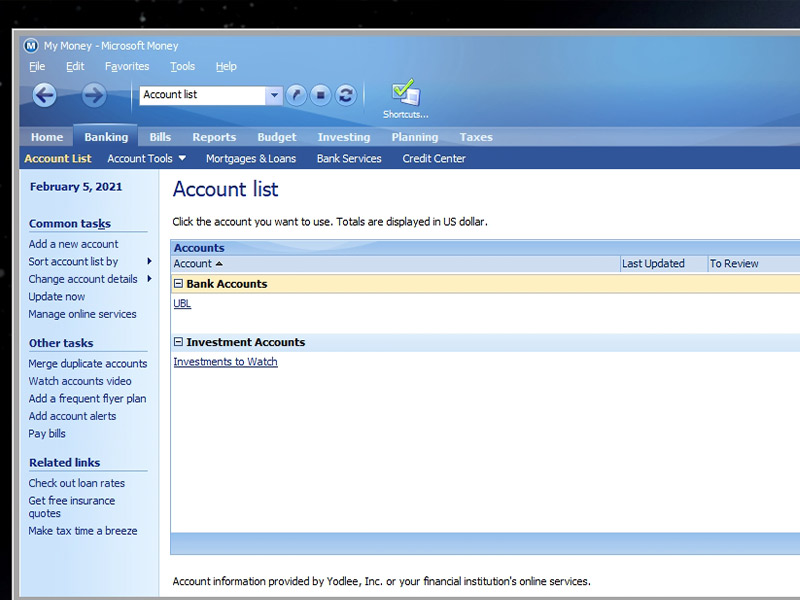The width and height of the screenshot is (800, 600).
Task: Collapse the Bank Accounts group
Action: (178, 283)
